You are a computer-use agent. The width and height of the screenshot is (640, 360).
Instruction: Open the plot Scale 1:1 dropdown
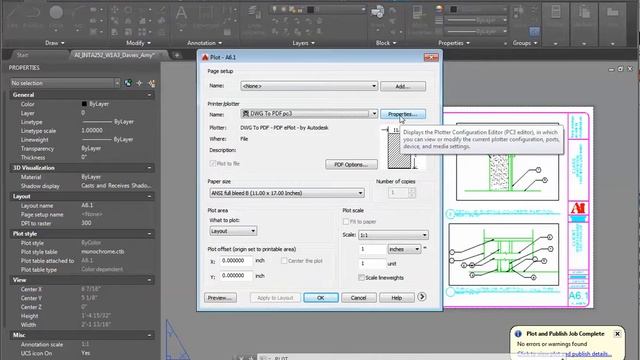point(393,235)
